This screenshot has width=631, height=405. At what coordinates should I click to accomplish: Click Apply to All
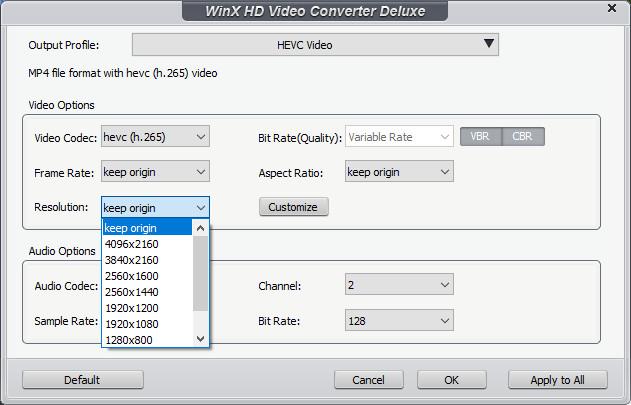557,380
